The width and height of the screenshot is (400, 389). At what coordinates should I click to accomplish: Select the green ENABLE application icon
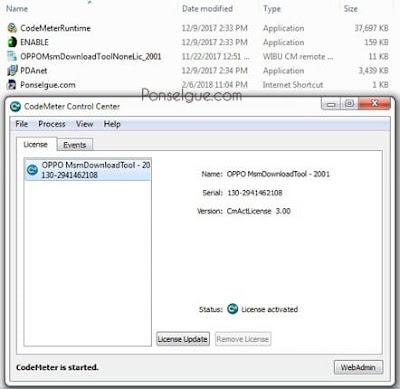12,42
